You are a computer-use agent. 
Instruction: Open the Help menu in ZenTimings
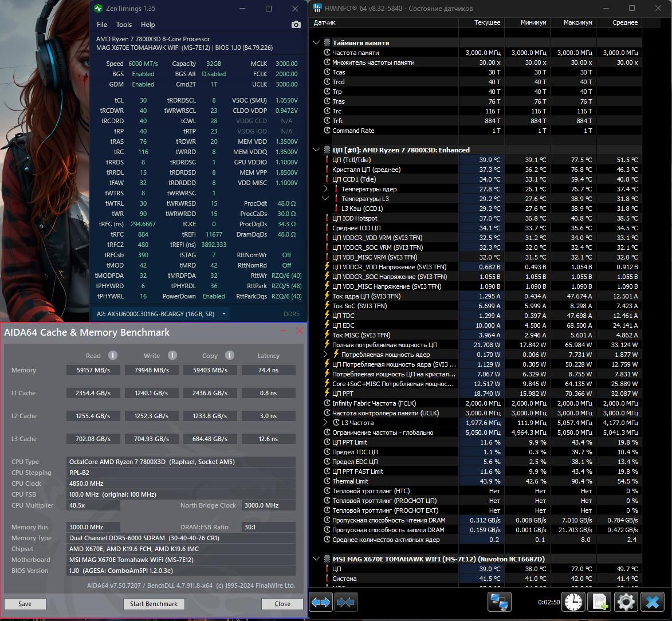click(148, 25)
